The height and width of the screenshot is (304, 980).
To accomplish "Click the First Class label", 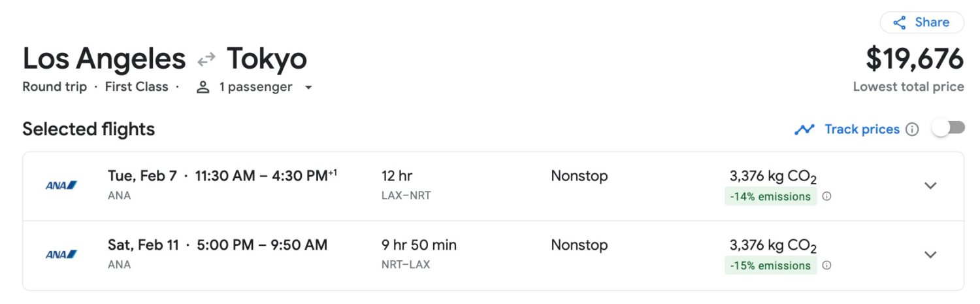I will tap(137, 87).
